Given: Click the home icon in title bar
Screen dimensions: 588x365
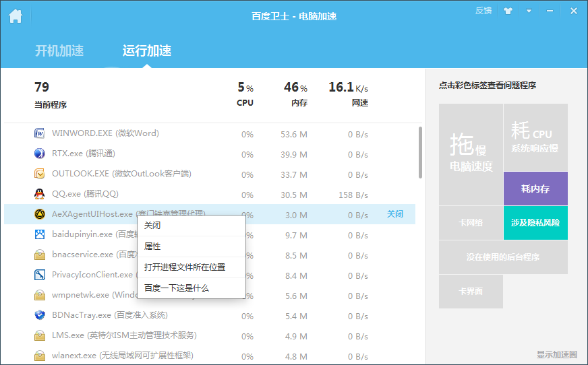Looking at the screenshot, I should click(x=16, y=15).
